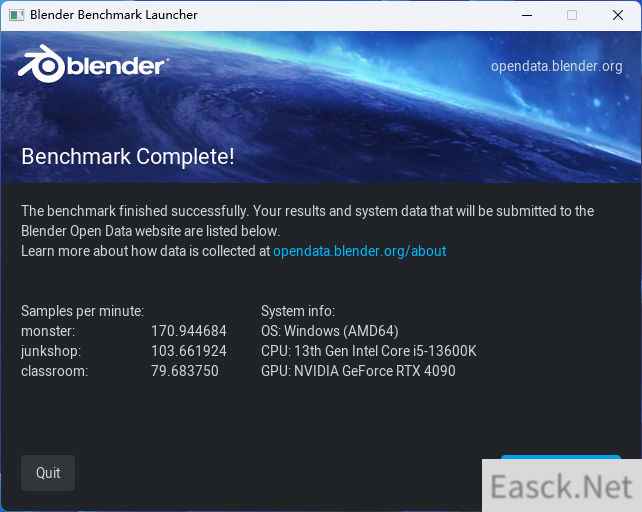Close the Blender Benchmark Launcher window
Screen dimensions: 642x512
pyautogui.click(x=618, y=15)
